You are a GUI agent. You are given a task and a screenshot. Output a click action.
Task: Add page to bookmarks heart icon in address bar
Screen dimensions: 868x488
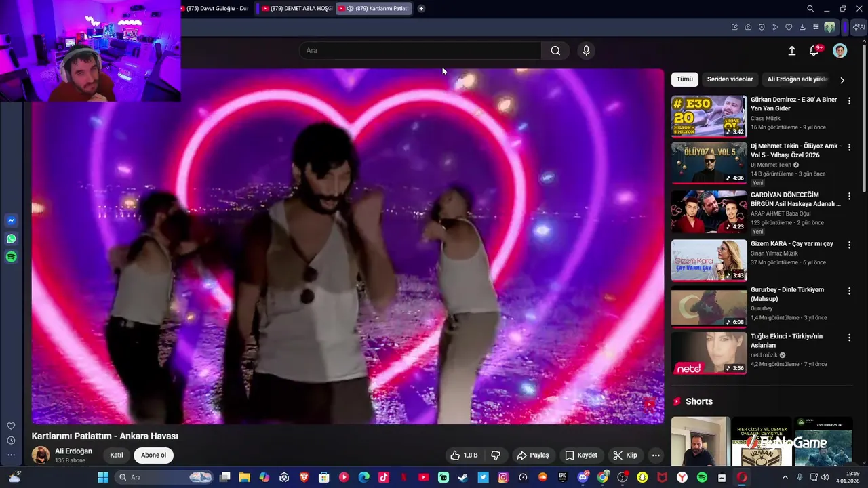click(x=789, y=27)
